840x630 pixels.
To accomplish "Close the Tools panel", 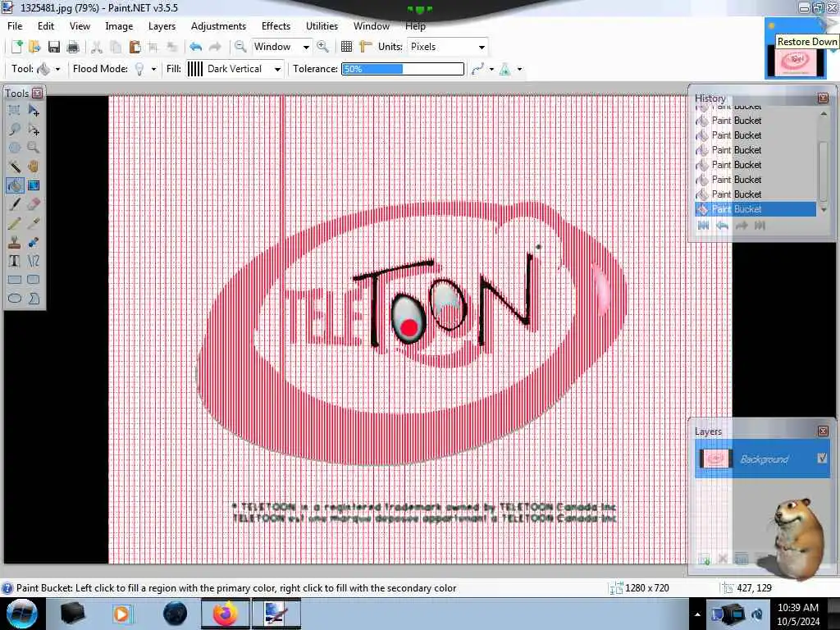I will (x=37, y=94).
